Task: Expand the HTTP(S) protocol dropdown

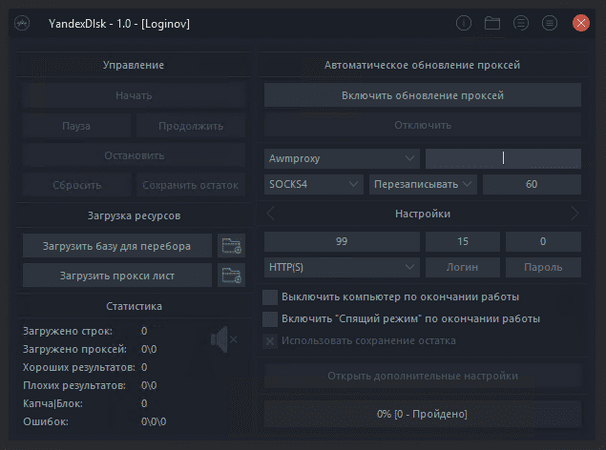Action: [x=342, y=267]
